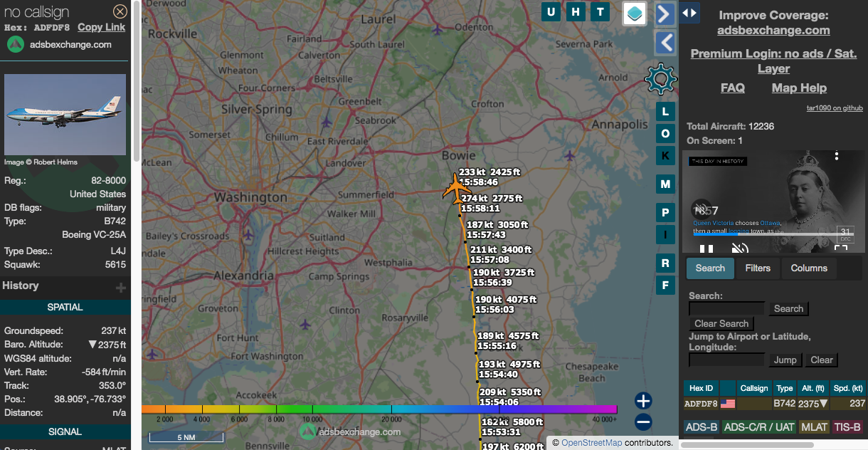Screen dimensions: 868x450
Task: Switch to the Filters tab
Action: coord(758,268)
